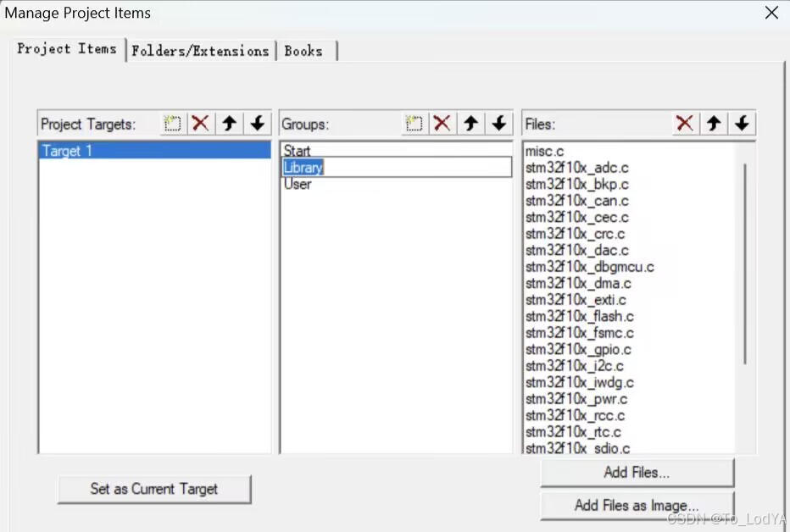Select file stm32f10x_dbgmcu.c

(589, 267)
